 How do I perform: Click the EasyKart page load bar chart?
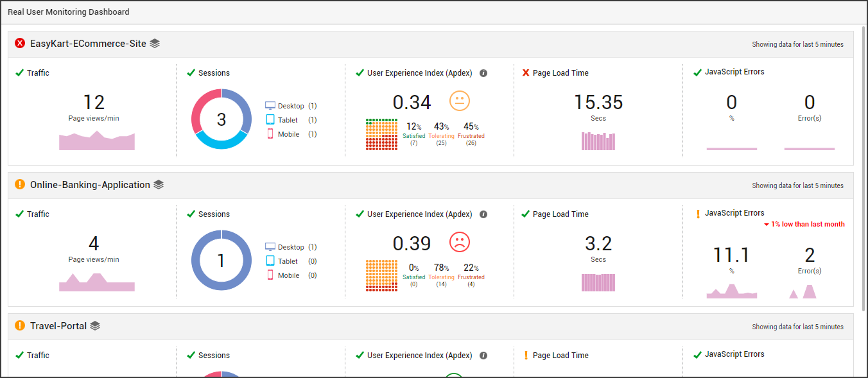tap(598, 141)
